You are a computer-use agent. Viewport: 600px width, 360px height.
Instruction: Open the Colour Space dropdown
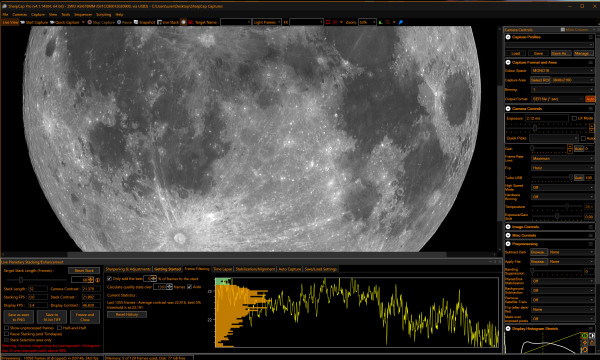(562, 70)
